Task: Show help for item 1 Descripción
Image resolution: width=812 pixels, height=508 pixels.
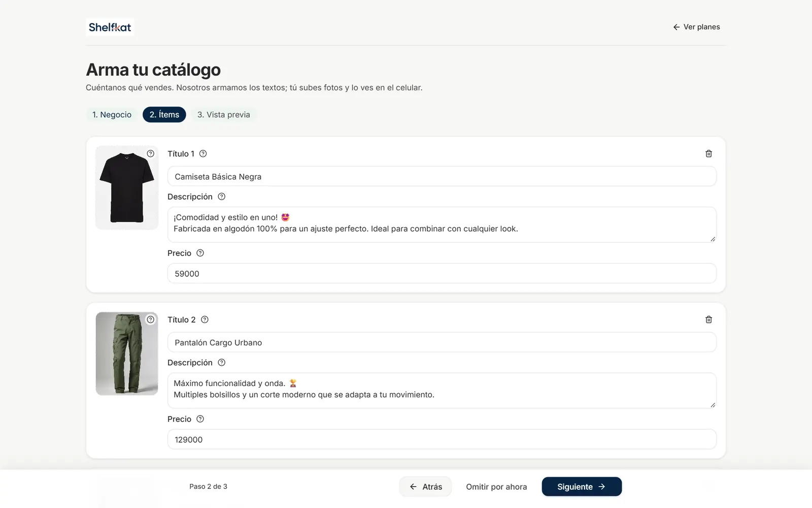Action: tap(222, 197)
